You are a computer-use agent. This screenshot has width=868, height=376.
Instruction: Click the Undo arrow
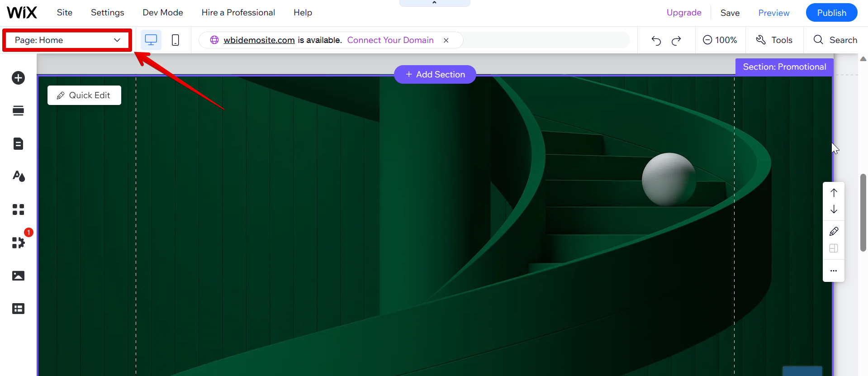pyautogui.click(x=656, y=41)
